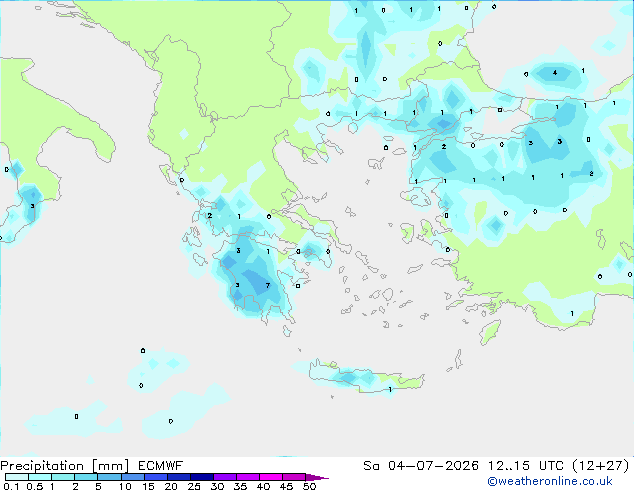Click the 0.1–0.5 mm legend color box
The height and width of the screenshot is (490, 634).
click(x=17, y=477)
